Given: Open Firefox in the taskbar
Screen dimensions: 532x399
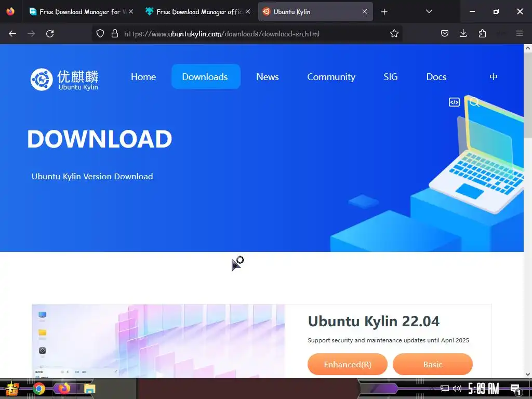Looking at the screenshot, I should (64, 389).
